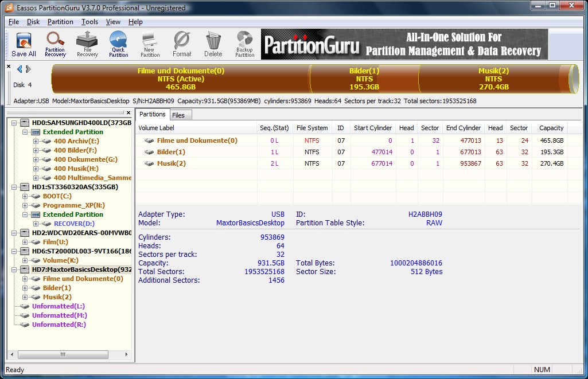Click the drive icon in the Filme und Dokumente(0) table row

coord(149,140)
